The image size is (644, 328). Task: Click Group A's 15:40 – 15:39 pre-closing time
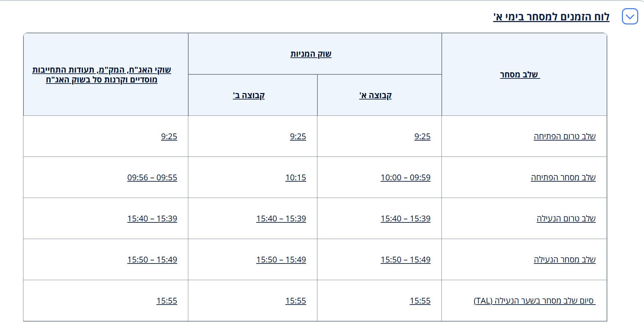[x=405, y=219]
